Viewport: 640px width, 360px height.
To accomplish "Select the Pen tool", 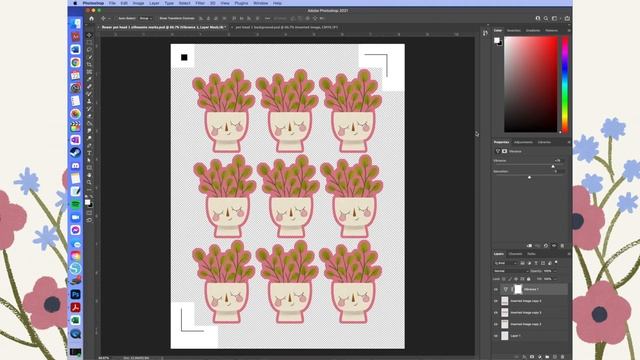I will pyautogui.click(x=89, y=145).
